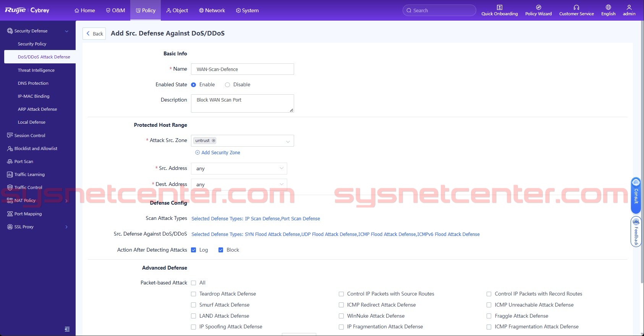Go to the Home menu
644x336 pixels.
coord(85,10)
